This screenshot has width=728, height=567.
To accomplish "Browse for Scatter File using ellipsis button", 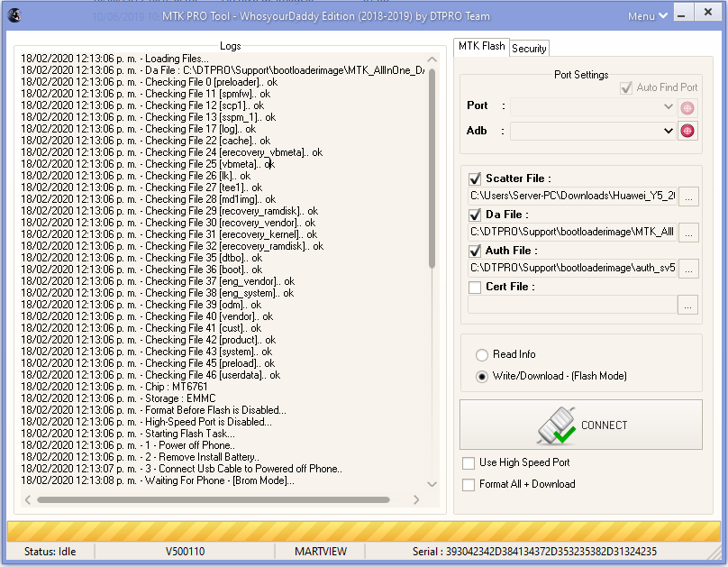I will pos(688,196).
